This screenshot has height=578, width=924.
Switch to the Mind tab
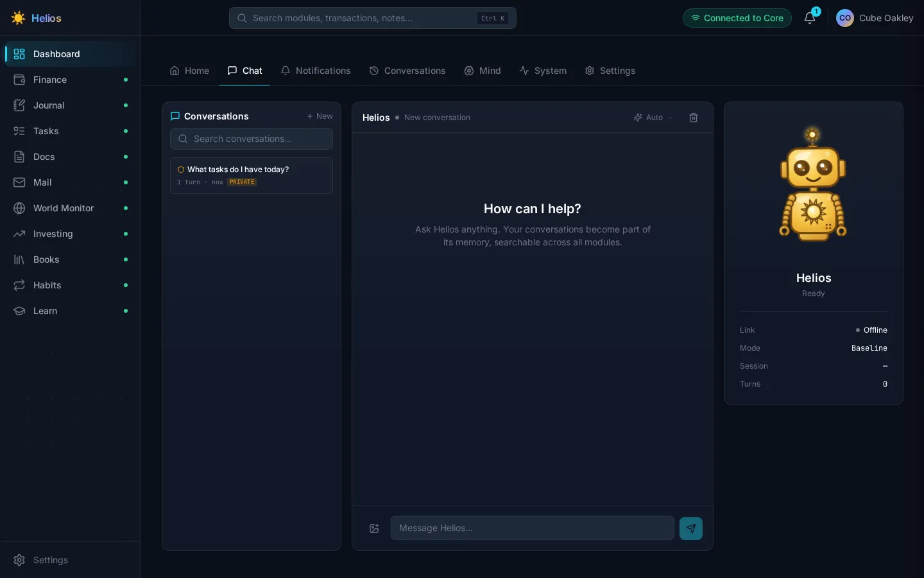(483, 71)
